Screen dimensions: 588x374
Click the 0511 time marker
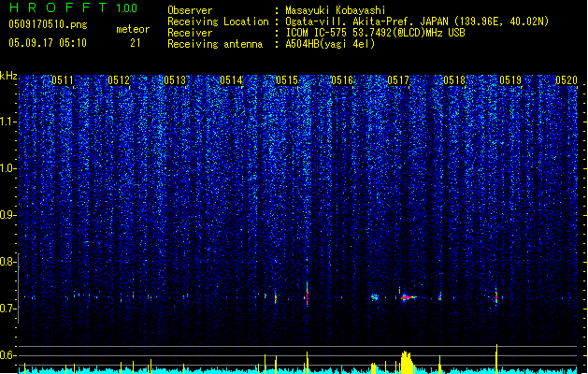click(63, 80)
